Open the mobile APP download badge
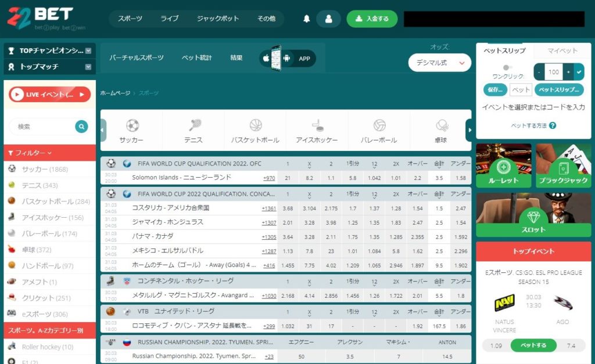This screenshot has height=364, width=595. (x=288, y=59)
